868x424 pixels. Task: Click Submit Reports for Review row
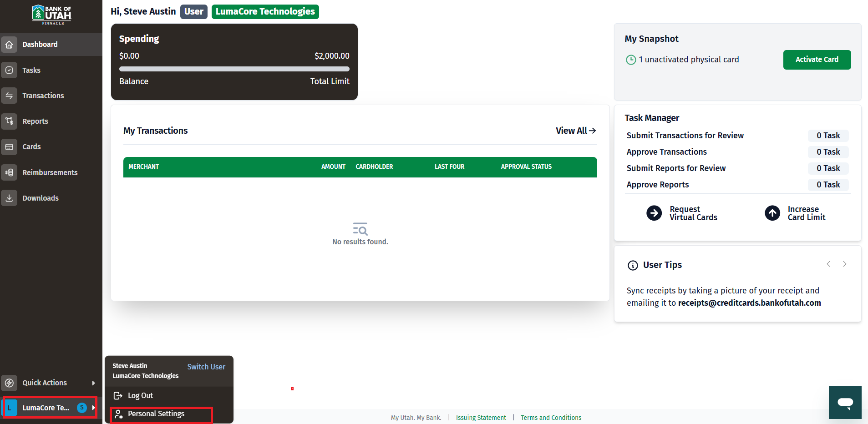737,168
